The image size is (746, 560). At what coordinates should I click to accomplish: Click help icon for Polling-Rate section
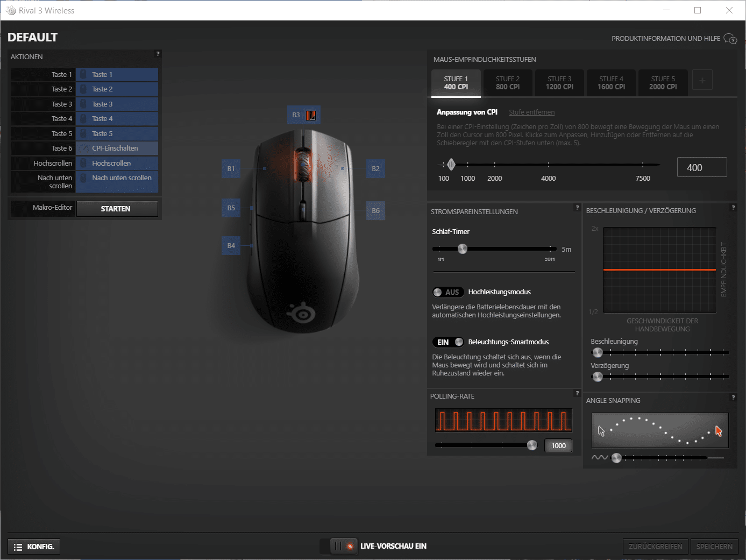click(x=577, y=393)
